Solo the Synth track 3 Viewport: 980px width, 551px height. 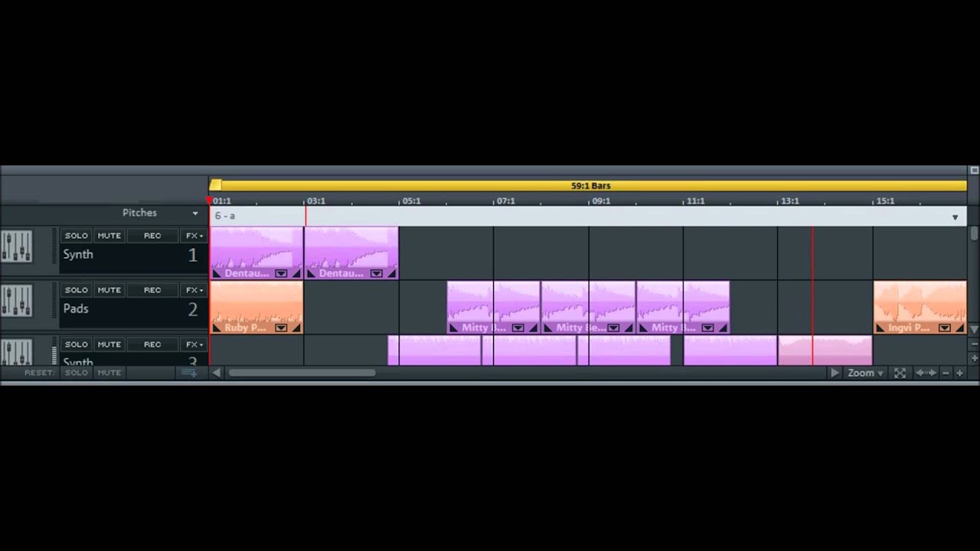pyautogui.click(x=76, y=344)
